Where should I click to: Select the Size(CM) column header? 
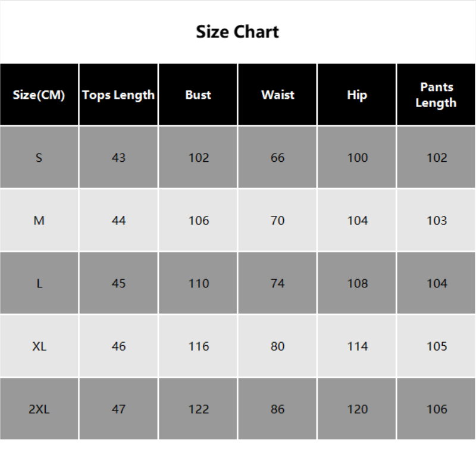39,95
